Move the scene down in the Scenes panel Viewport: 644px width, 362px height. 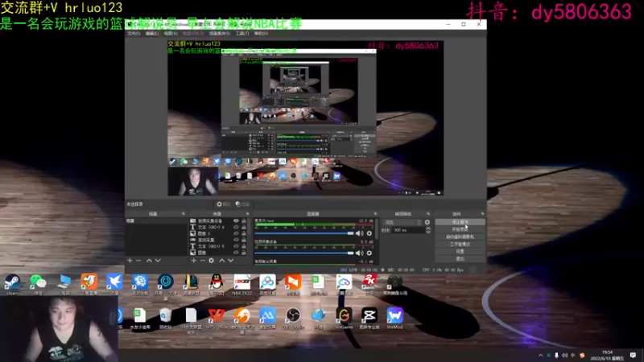pyautogui.click(x=158, y=260)
